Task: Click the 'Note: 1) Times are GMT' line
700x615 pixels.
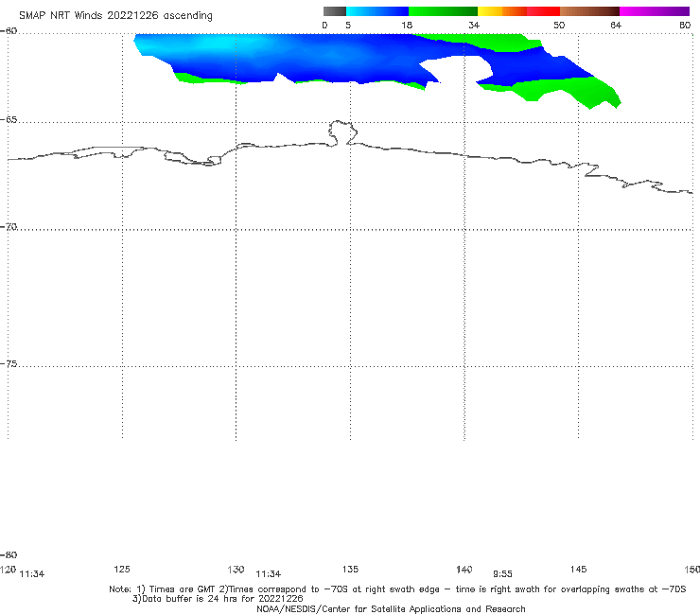Action: 397,589
